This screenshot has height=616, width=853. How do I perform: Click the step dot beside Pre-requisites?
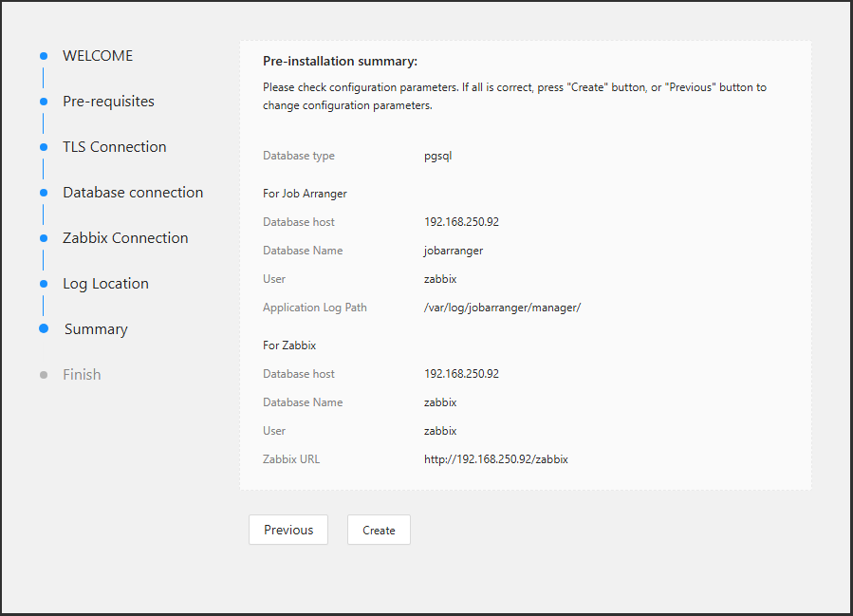[x=44, y=102]
